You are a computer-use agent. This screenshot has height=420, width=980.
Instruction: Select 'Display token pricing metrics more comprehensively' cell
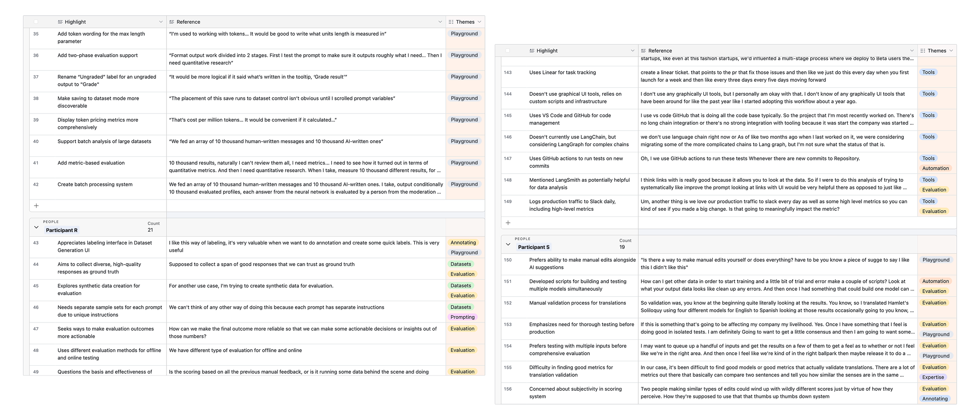click(111, 124)
